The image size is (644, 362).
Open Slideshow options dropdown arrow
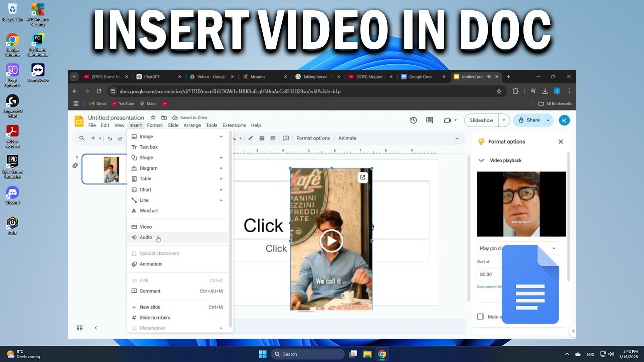click(504, 120)
